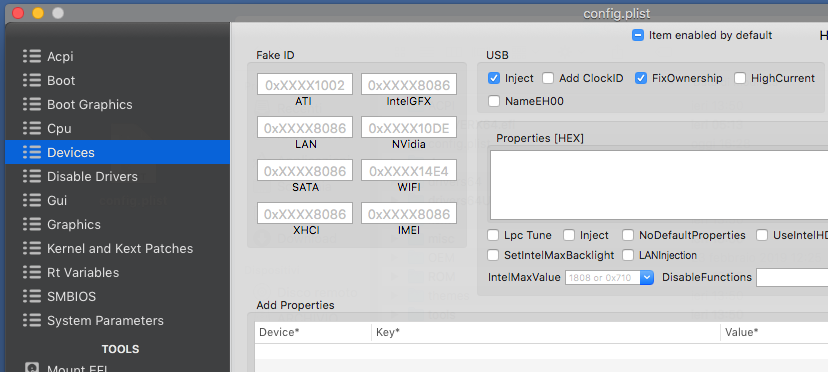Click the XHCI Fake ID field
This screenshot has height=372, width=828.
point(305,213)
